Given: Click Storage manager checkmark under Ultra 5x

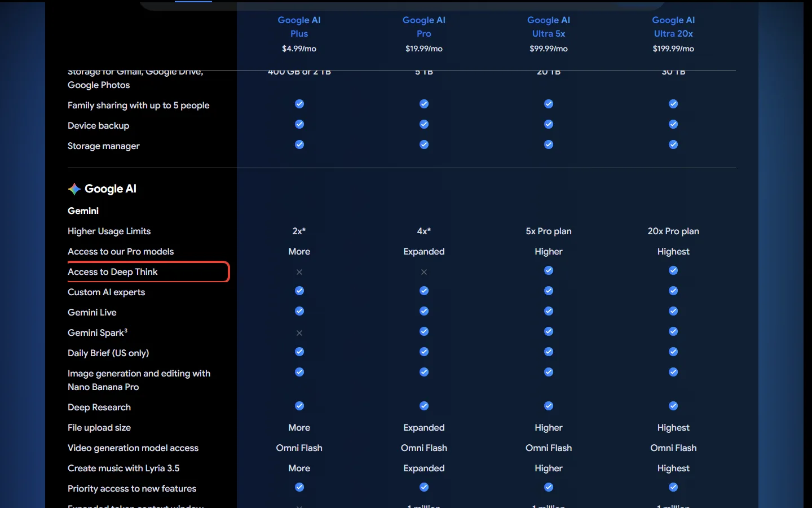Looking at the screenshot, I should 549,144.
